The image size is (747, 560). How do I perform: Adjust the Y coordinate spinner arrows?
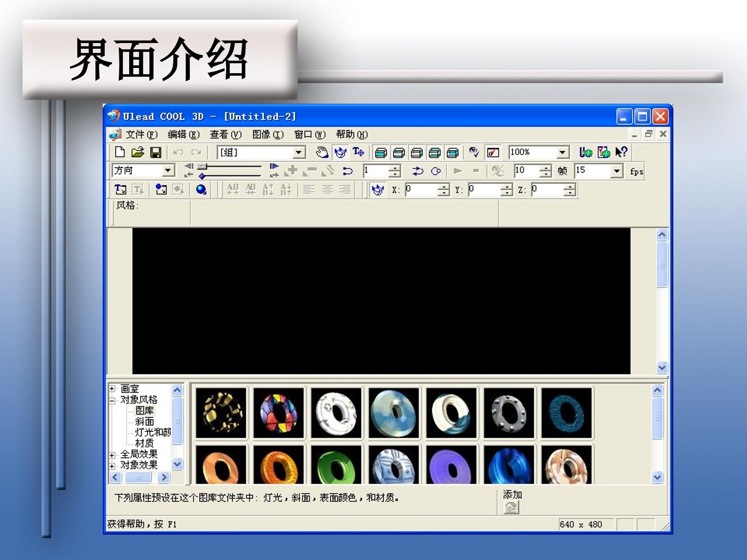[x=507, y=190]
